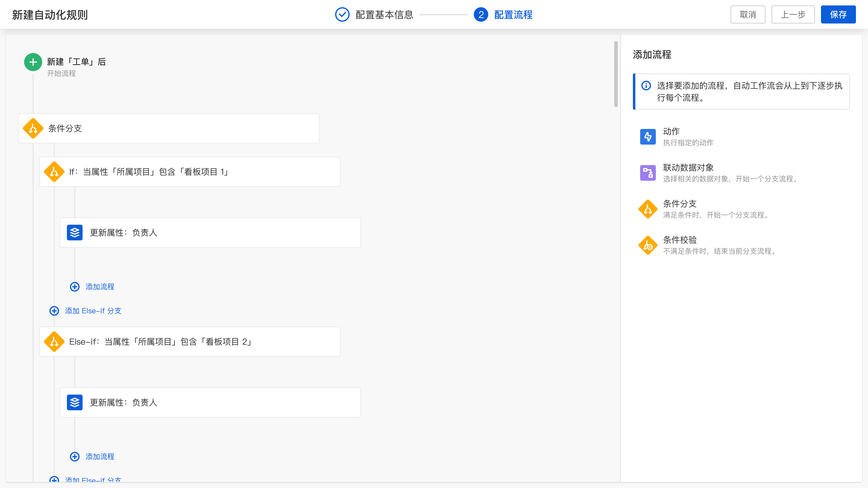868x488 pixels.
Task: Click the 添加流程 panel heading
Action: pos(652,55)
